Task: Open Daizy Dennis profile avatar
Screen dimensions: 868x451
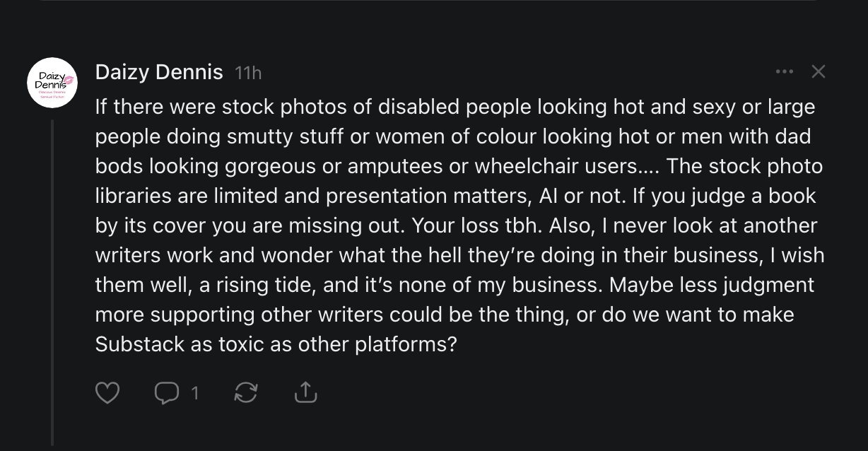Action: pos(52,83)
